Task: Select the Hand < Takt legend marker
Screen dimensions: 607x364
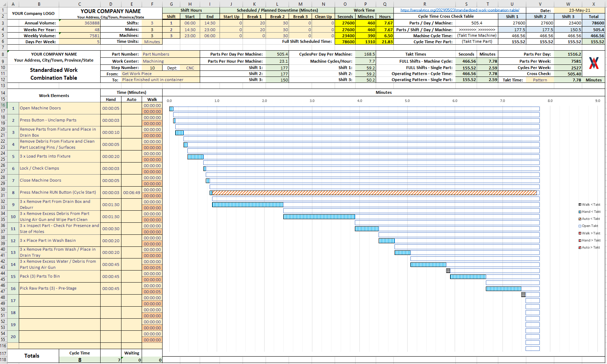Action: click(x=580, y=212)
